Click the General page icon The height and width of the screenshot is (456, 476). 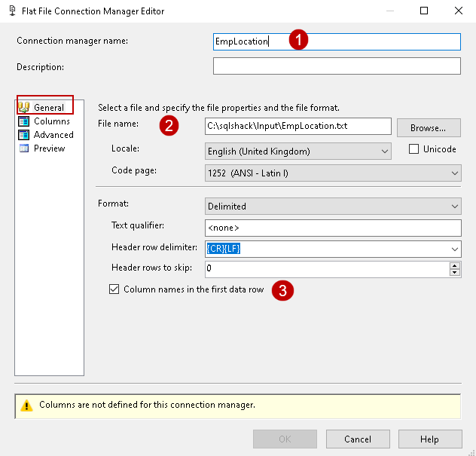(x=24, y=108)
